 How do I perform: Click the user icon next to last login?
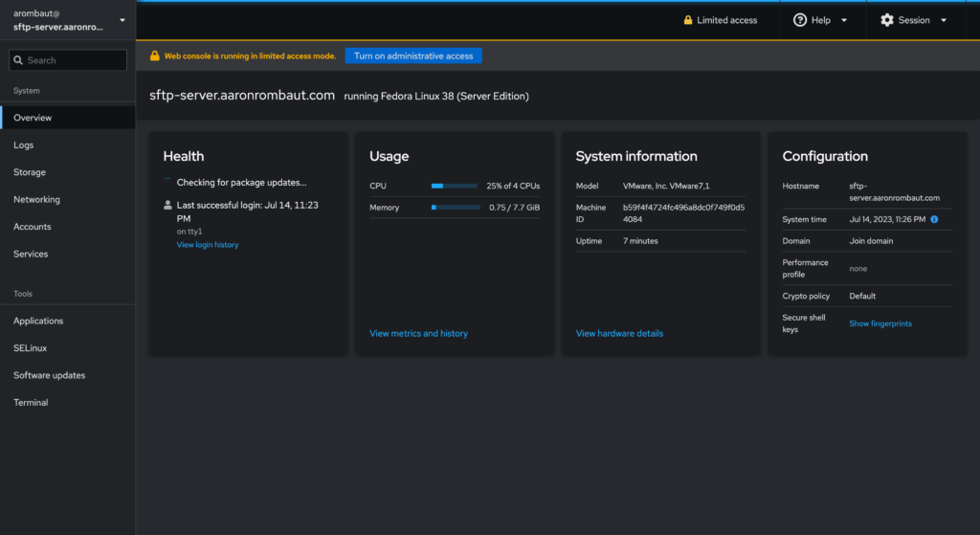click(x=168, y=205)
